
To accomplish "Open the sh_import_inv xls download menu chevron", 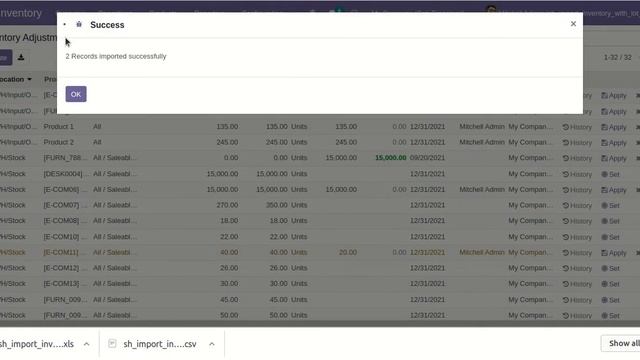I will (x=87, y=344).
